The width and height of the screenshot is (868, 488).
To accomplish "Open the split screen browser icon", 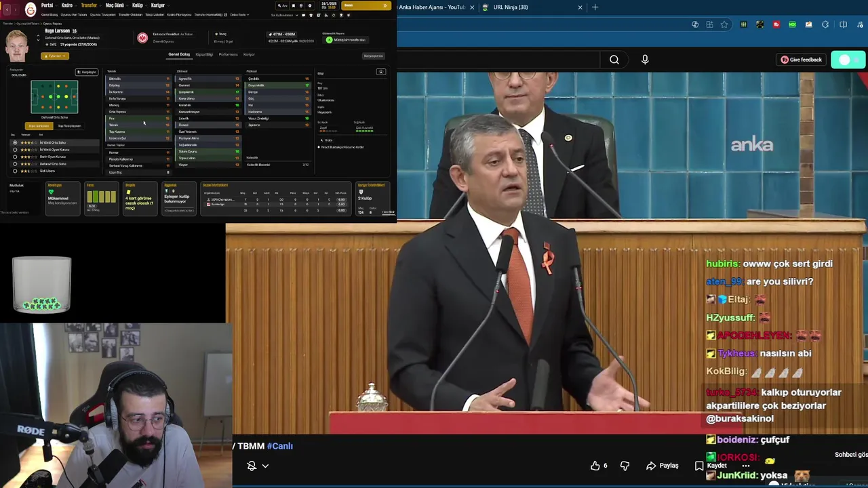I will click(843, 24).
